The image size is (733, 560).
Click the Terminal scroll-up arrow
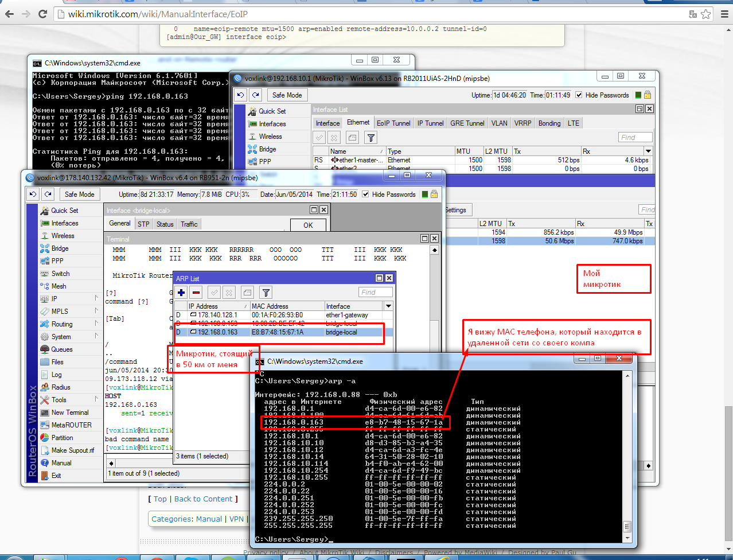click(434, 250)
